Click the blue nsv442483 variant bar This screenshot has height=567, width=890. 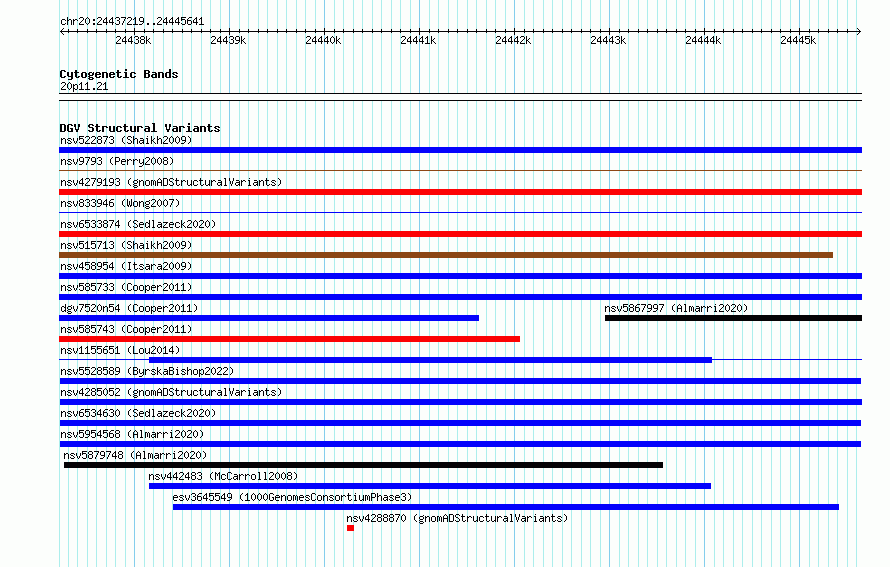click(x=430, y=486)
